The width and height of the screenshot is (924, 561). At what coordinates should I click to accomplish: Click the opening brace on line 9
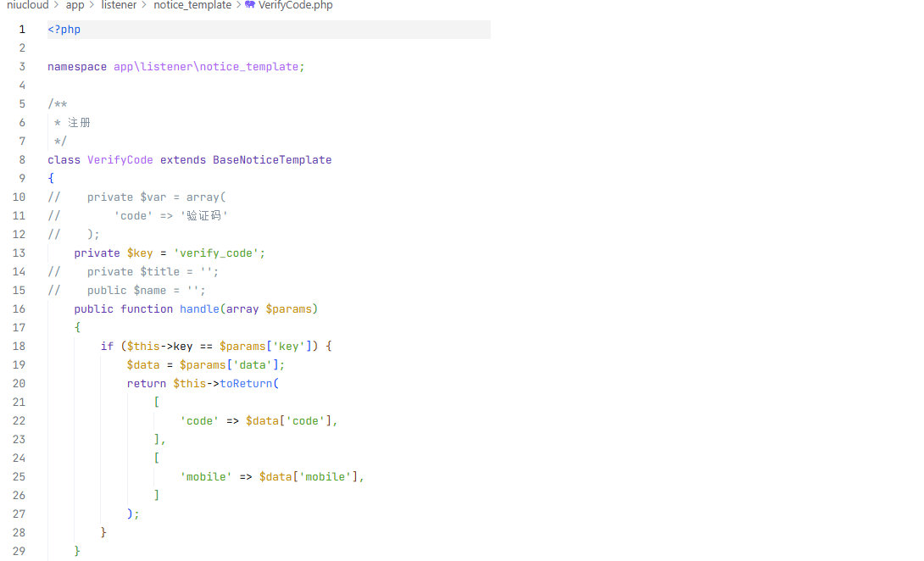click(51, 178)
